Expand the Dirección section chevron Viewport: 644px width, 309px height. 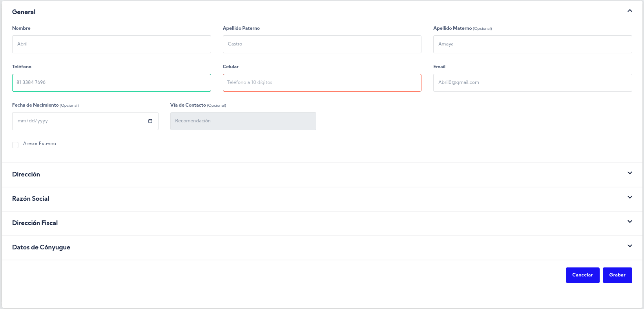tap(629, 173)
